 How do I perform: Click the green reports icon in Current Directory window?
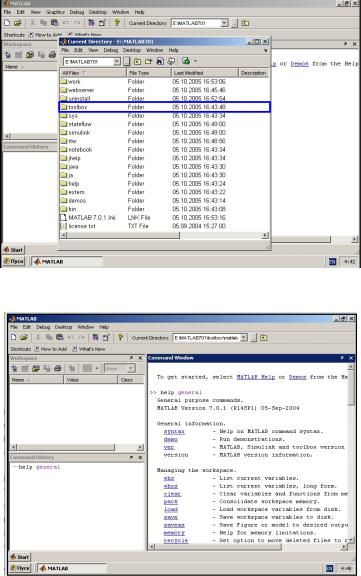click(x=186, y=61)
